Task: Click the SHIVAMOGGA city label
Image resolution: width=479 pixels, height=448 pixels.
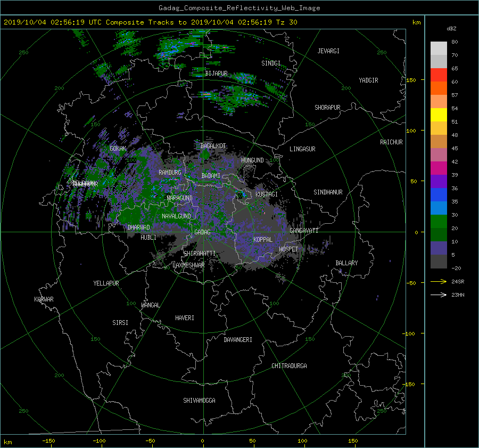Action: [x=199, y=401]
